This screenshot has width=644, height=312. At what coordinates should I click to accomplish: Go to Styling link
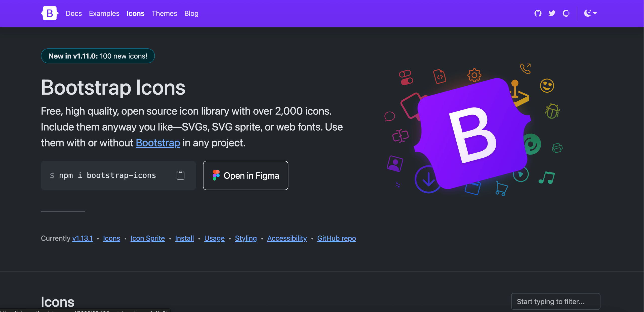pos(246,238)
